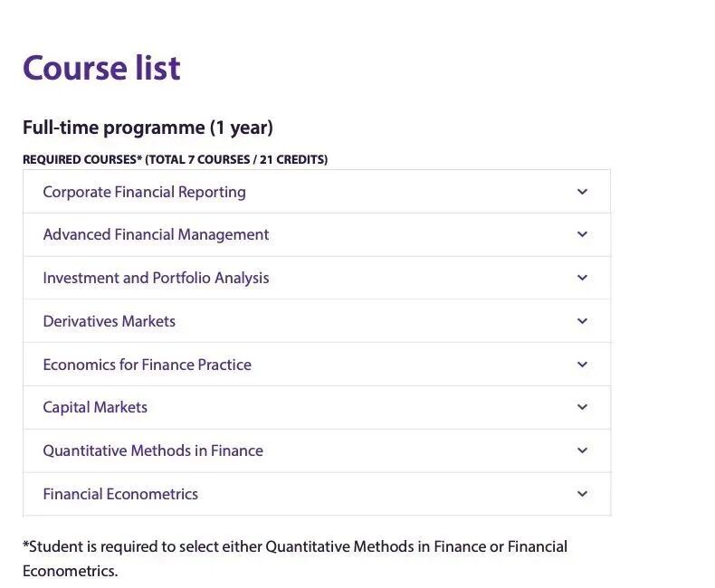Open Investment and Portfolio Analysis course title
Screen dimensions: 715x588
click(156, 278)
